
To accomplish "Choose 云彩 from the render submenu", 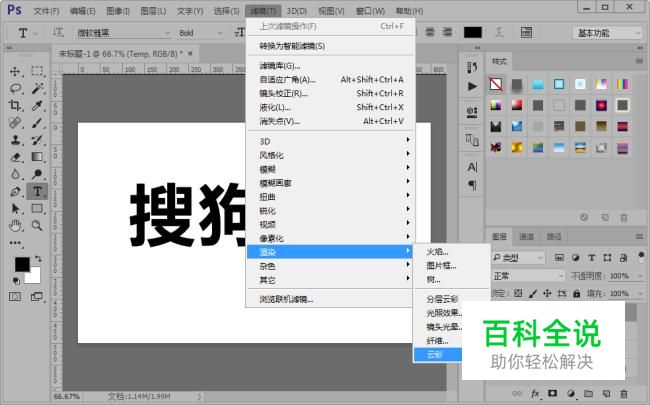I will pyautogui.click(x=438, y=354).
